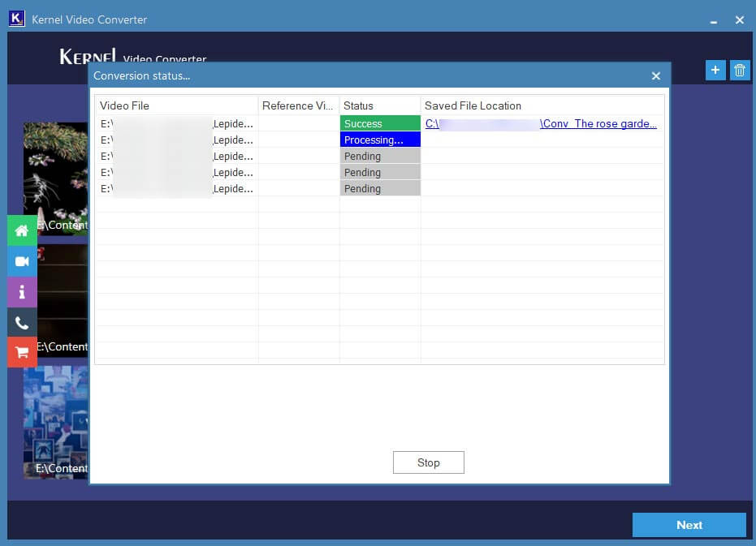
Task: Click the Home sidebar icon
Action: coord(22,230)
